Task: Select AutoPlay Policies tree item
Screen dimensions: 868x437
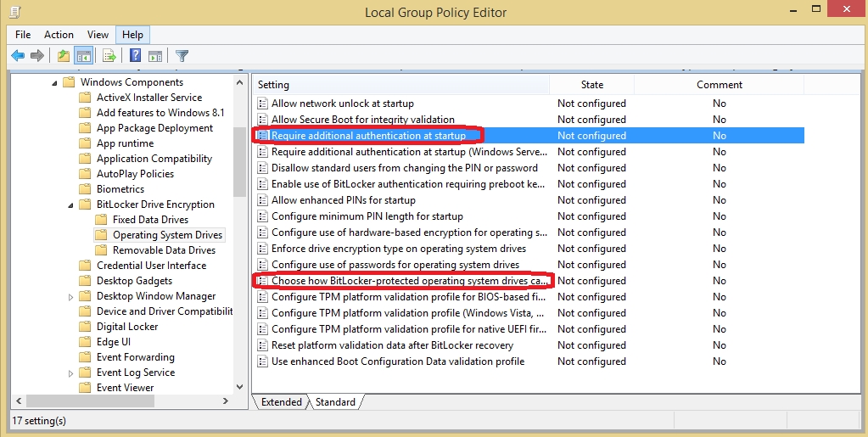Action: (135, 174)
